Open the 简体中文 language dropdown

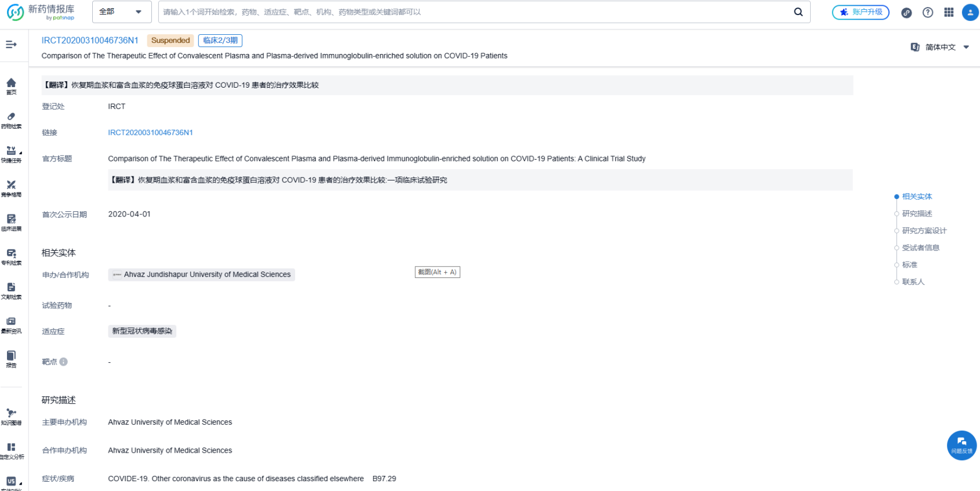click(940, 47)
